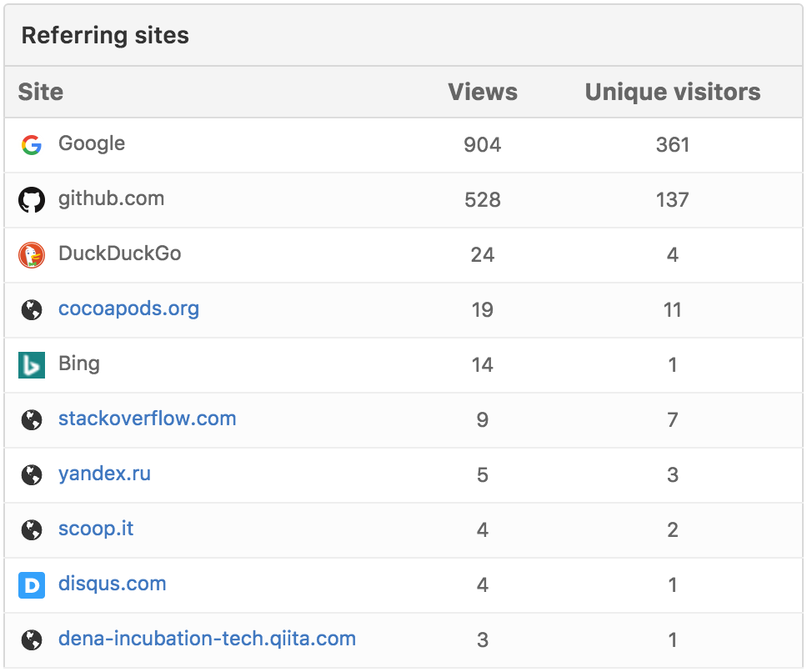Viewport: 807px width, 672px height.
Task: Click the Site column header
Action: point(39,92)
